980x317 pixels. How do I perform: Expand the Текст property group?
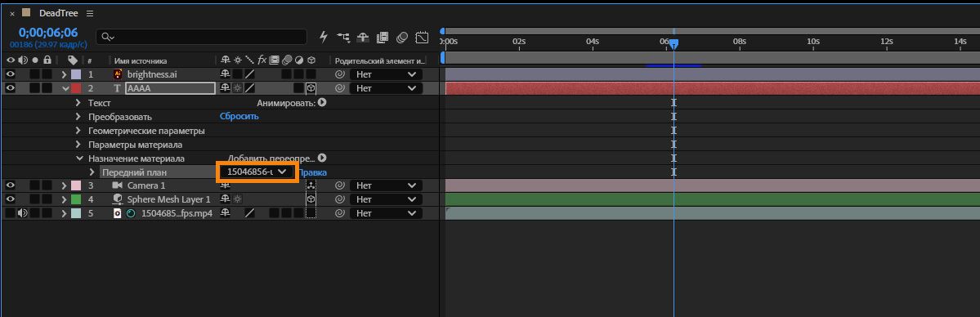[x=78, y=103]
